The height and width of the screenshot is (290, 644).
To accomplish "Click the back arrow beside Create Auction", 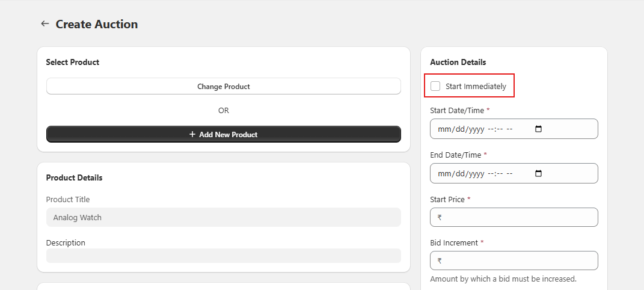I will 44,24.
